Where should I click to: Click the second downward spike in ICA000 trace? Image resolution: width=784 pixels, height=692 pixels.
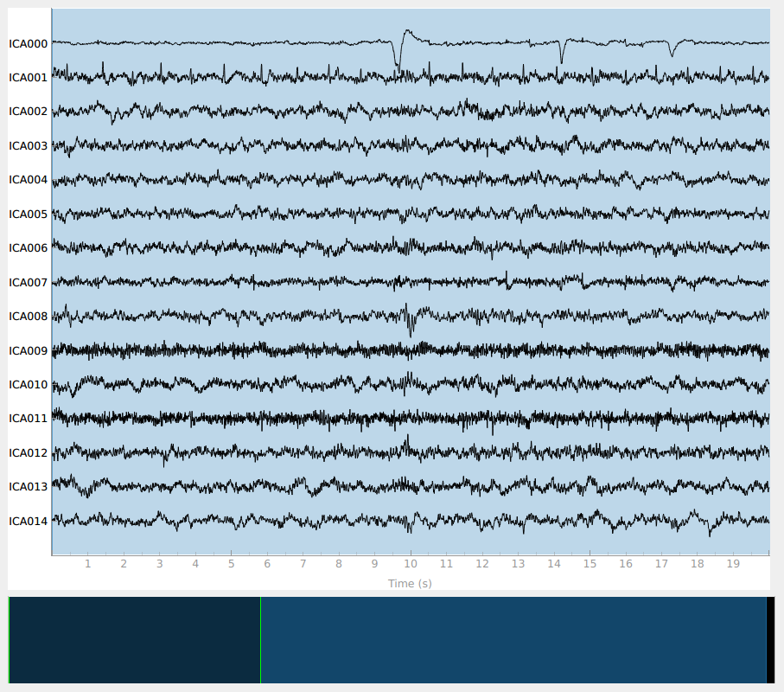tap(562, 54)
